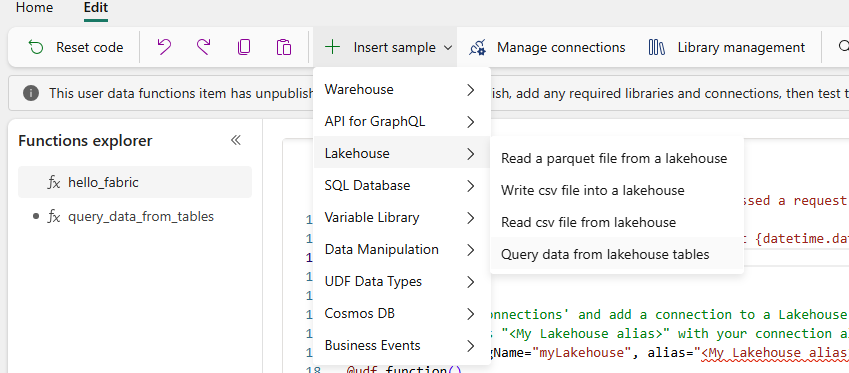Image resolution: width=849 pixels, height=373 pixels.
Task: Click the Manage connections icon
Action: [477, 48]
